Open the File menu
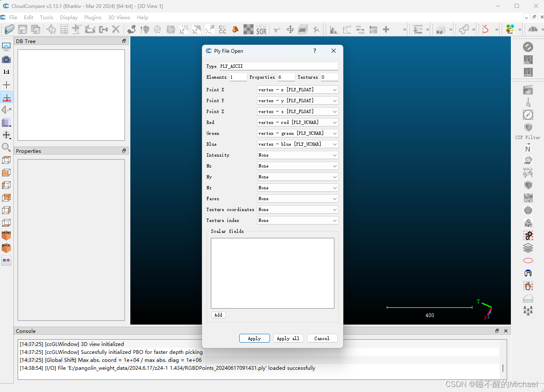 tap(13, 17)
